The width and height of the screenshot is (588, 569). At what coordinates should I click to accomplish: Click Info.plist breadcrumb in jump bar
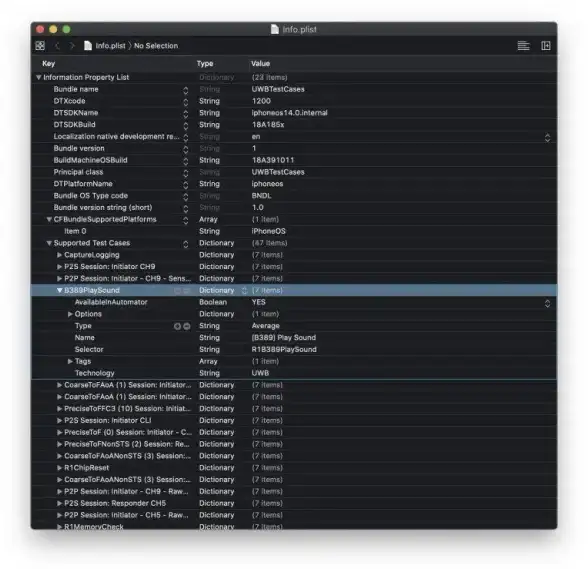coord(110,46)
